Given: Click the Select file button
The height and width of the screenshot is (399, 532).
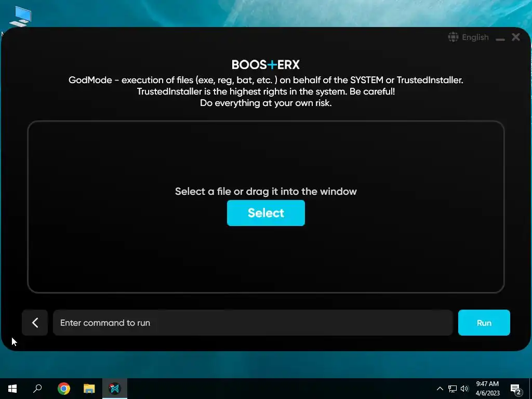Looking at the screenshot, I should (265, 212).
